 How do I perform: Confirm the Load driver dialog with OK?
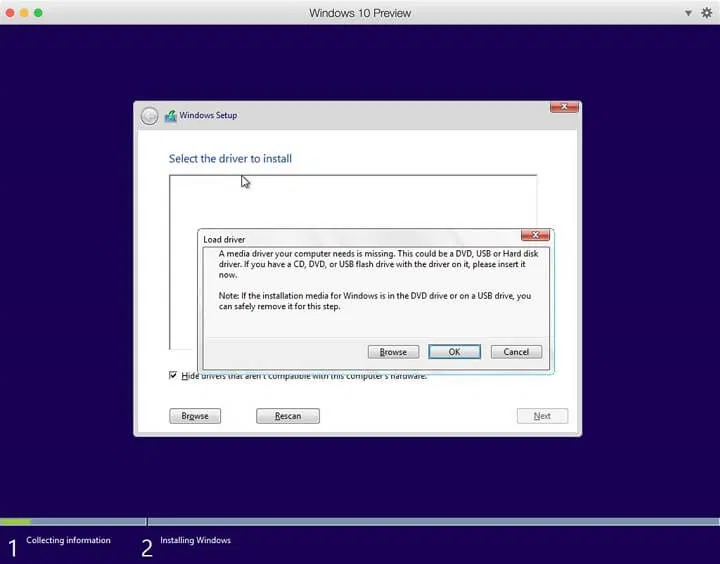[x=454, y=352]
